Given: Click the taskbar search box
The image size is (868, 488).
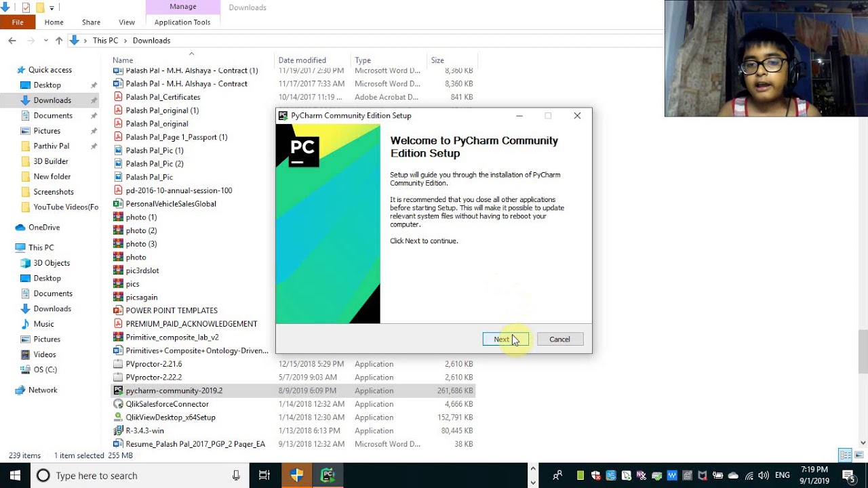Looking at the screenshot, I should tap(139, 476).
